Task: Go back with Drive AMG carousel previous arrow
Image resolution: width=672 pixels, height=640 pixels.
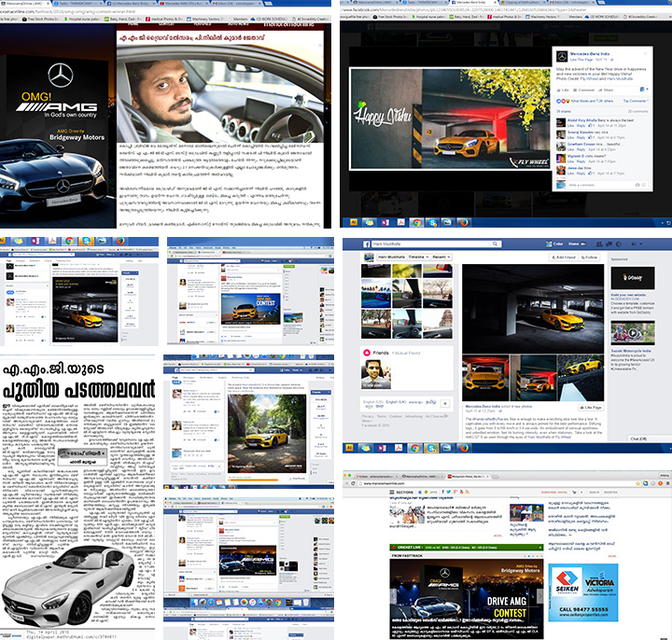Action: 394,596
